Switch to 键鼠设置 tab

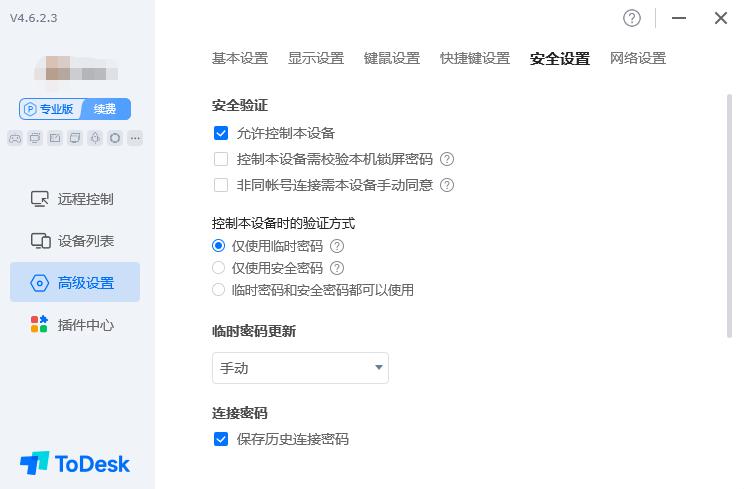(x=391, y=58)
